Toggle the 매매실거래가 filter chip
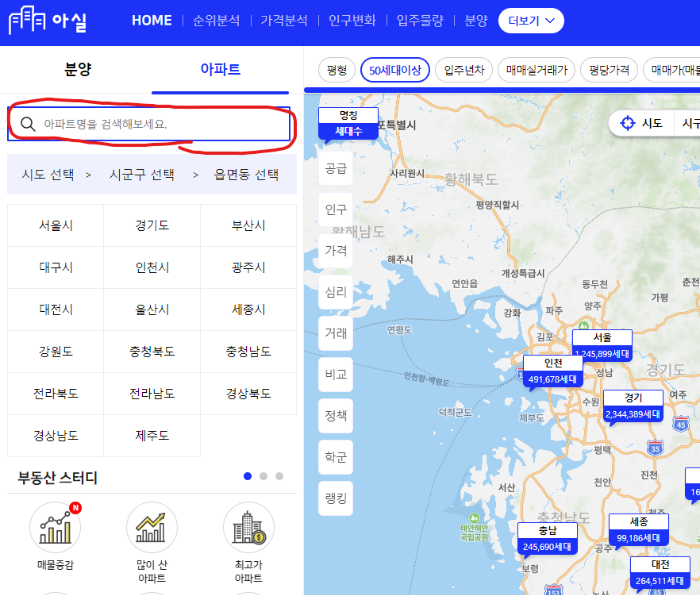700x595 pixels. (537, 70)
